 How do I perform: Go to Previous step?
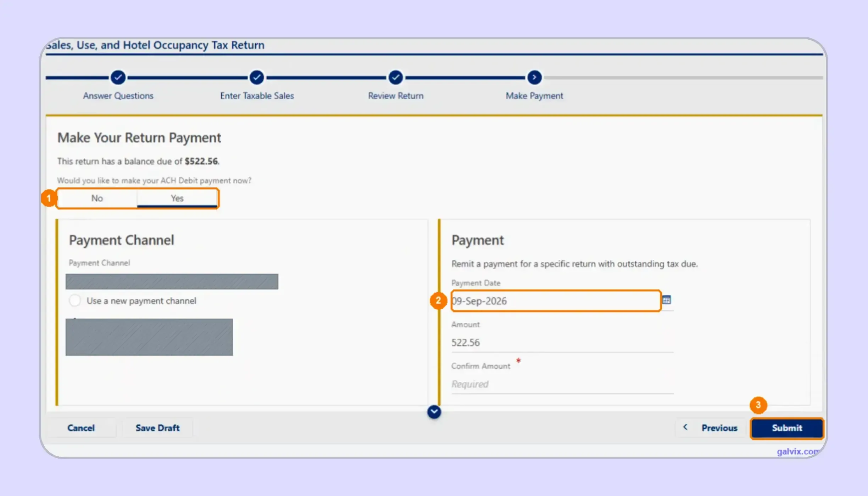coord(711,428)
